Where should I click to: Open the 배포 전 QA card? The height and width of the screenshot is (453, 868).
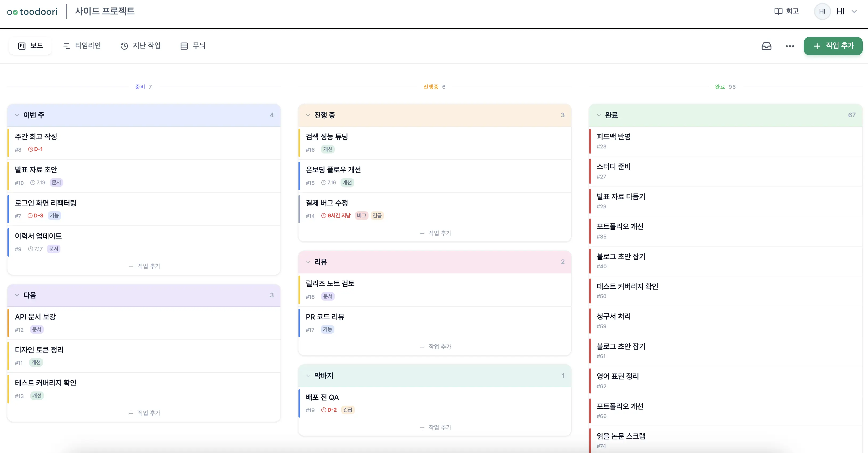[x=435, y=403]
